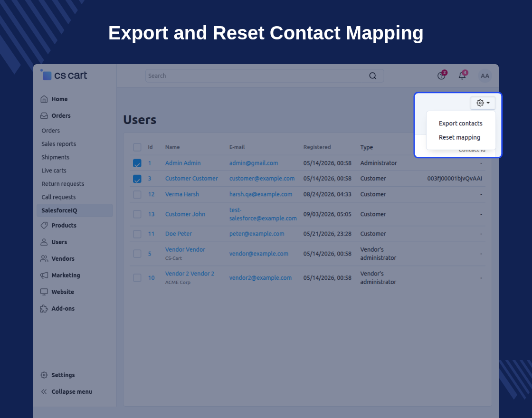Click the search magnifier icon
The width and height of the screenshot is (532, 418).
(372, 76)
